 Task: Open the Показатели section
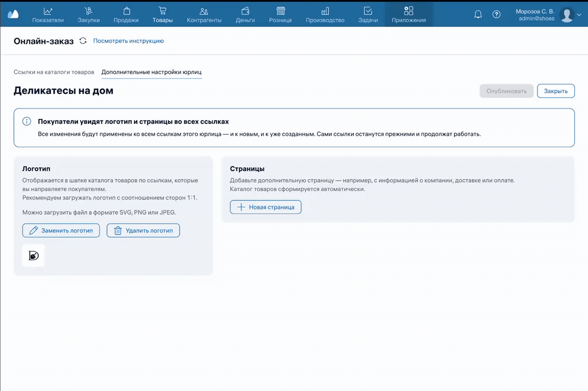pyautogui.click(x=48, y=14)
